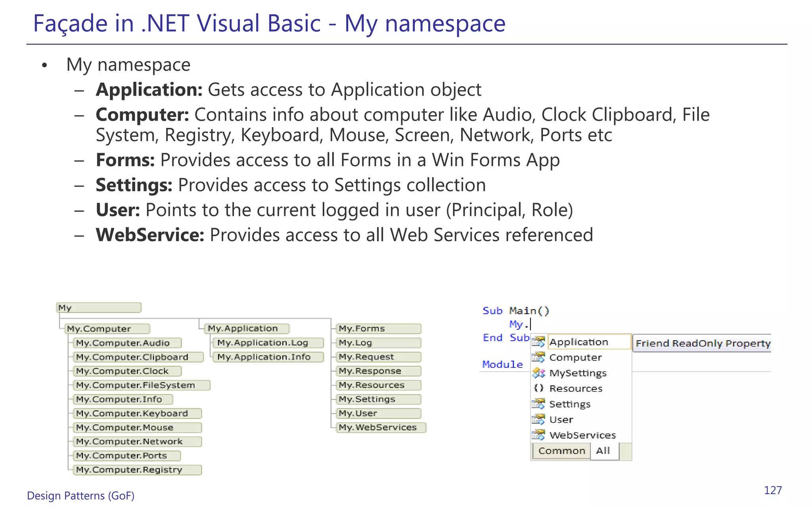
Task: Click the Design Patterns (GoF) footer text
Action: click(x=80, y=495)
